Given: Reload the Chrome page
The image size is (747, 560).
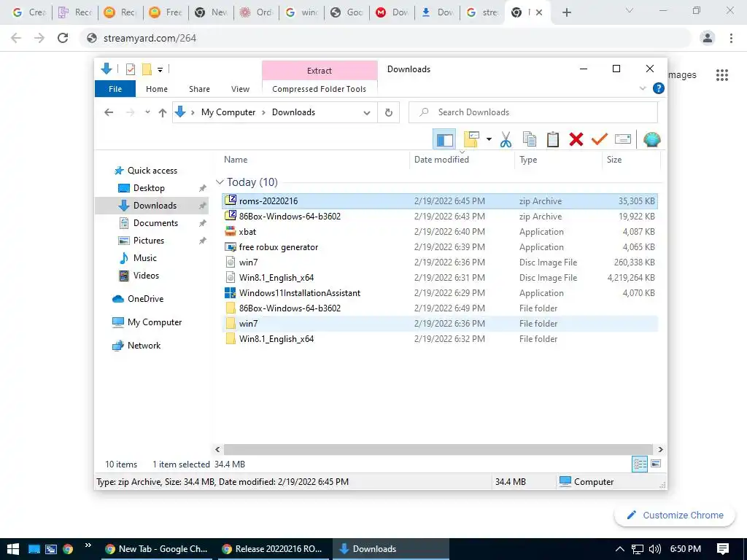Looking at the screenshot, I should click(x=63, y=38).
